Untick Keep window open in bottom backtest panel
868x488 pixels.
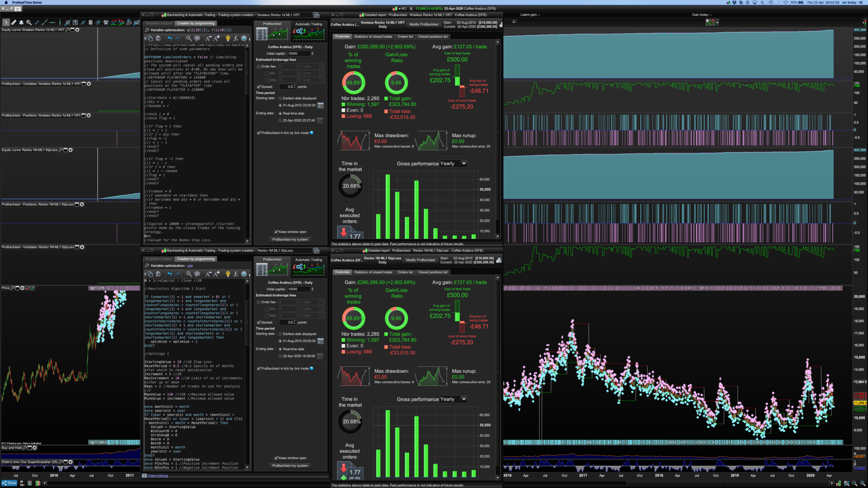point(276,458)
